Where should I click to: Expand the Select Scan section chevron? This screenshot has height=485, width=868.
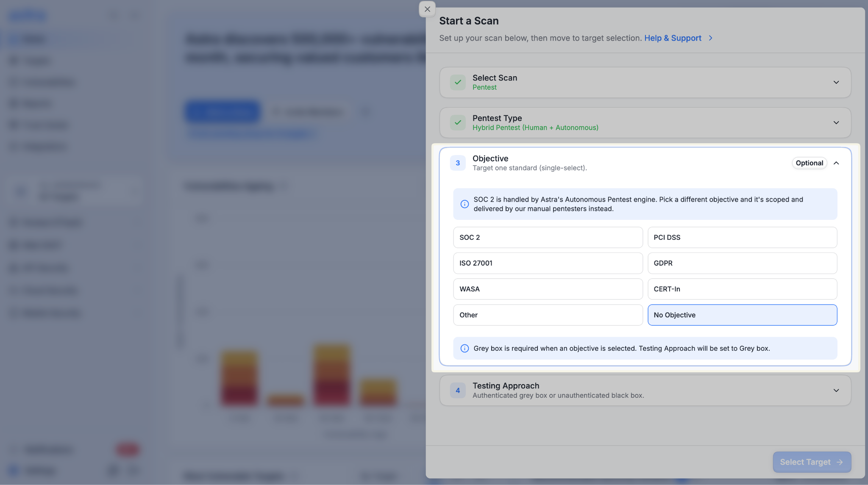836,82
